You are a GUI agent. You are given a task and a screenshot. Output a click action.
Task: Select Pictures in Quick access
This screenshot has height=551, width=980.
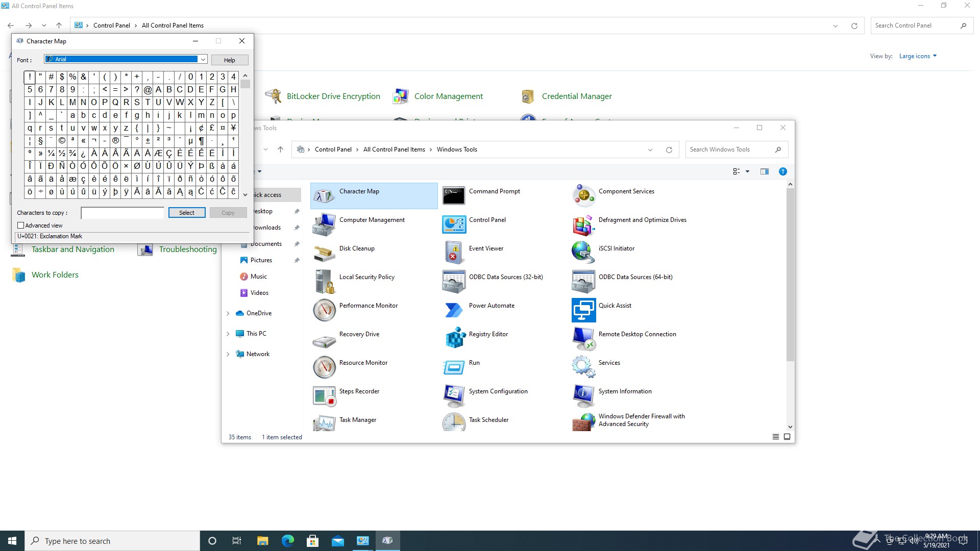coord(261,260)
